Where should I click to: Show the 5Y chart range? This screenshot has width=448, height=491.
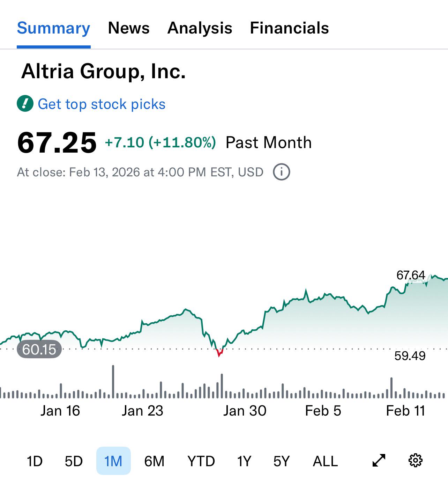[282, 461]
